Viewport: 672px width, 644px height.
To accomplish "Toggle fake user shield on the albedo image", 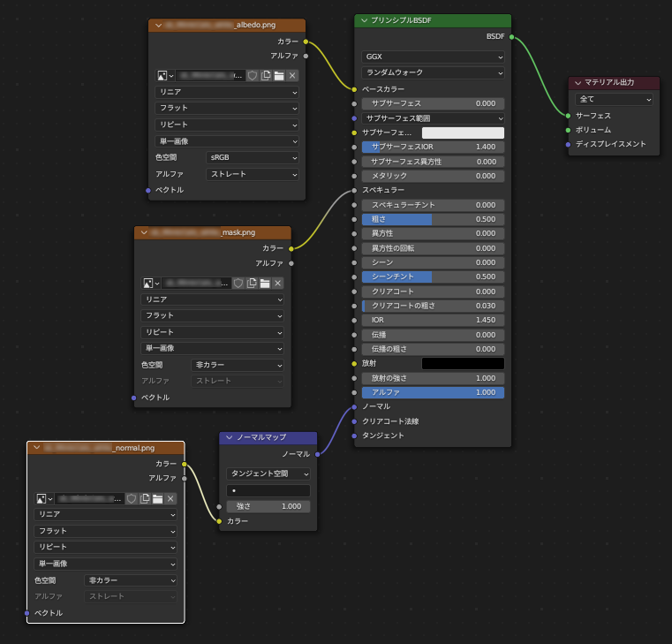I will [253, 76].
